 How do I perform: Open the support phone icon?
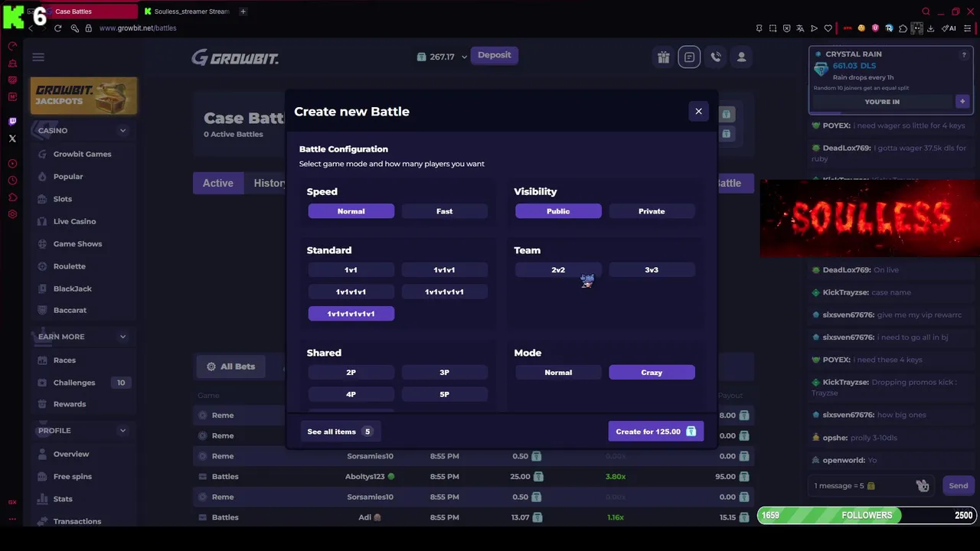715,57
